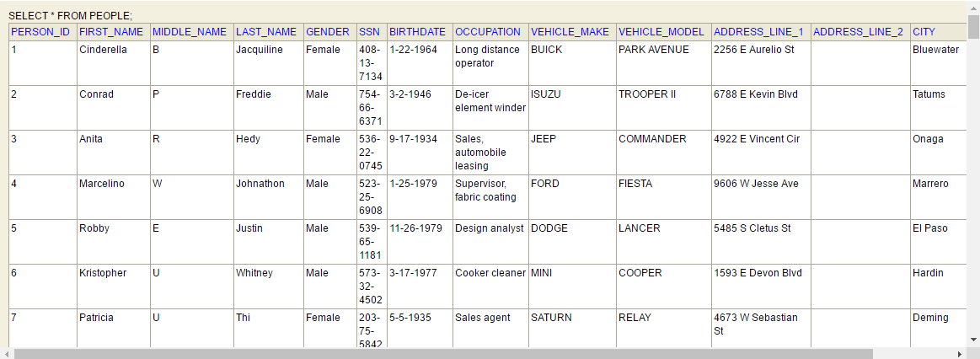
Task: Click the OCCUPATION column header
Action: [x=488, y=32]
